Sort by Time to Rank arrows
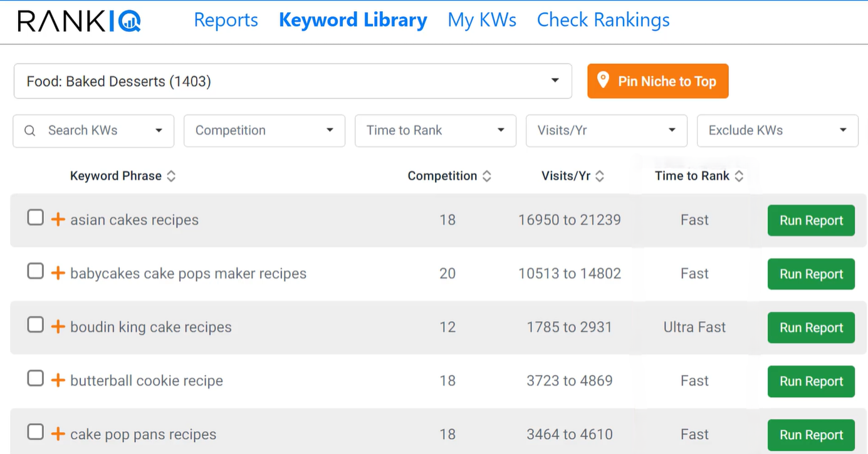 coord(739,176)
